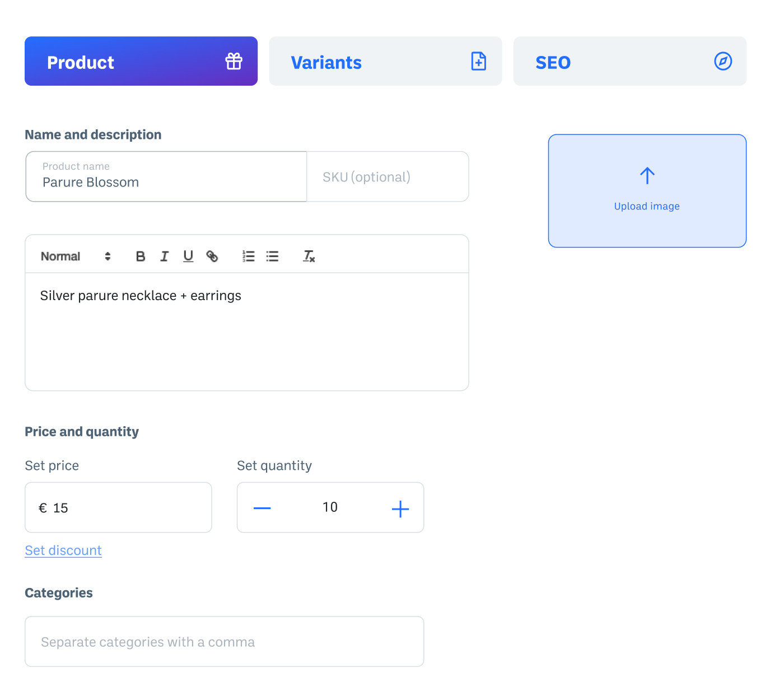Decrease quantity with the minus button
The height and width of the screenshot is (700, 784).
(x=262, y=508)
